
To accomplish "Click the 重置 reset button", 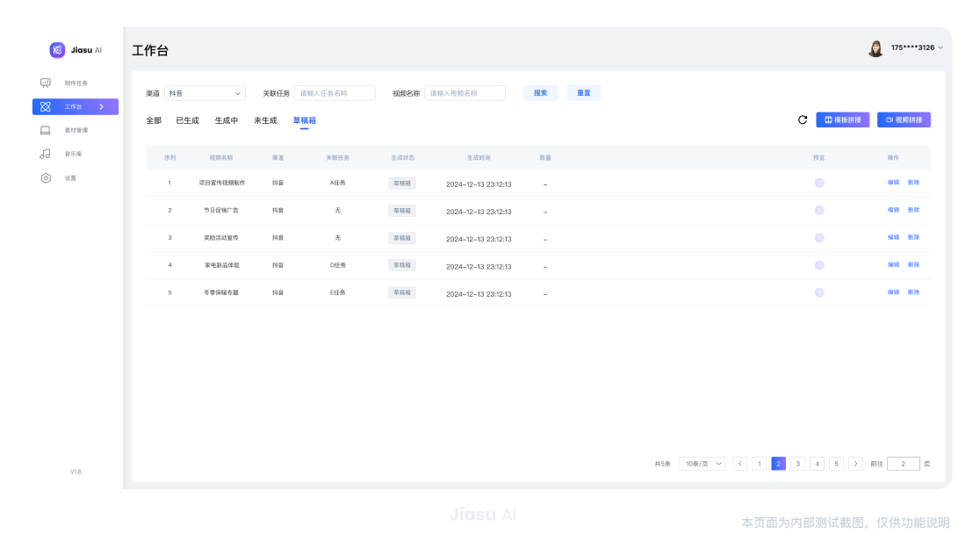I will click(584, 93).
